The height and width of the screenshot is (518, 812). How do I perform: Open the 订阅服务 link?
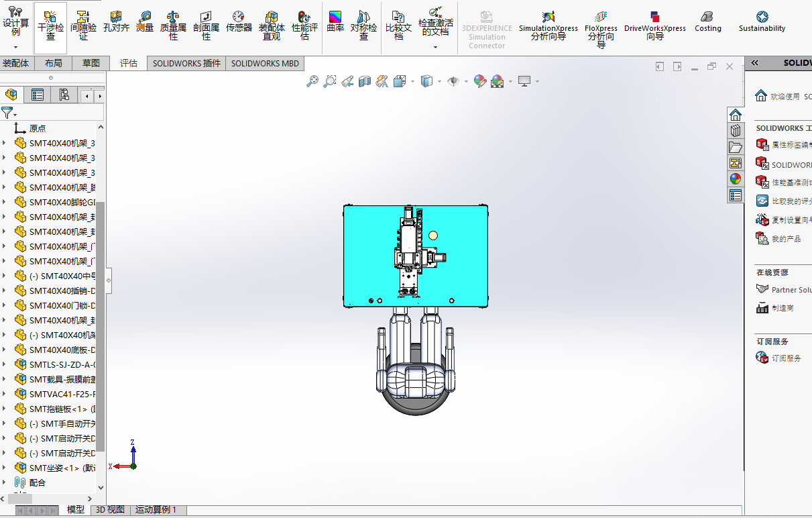pyautogui.click(x=778, y=358)
